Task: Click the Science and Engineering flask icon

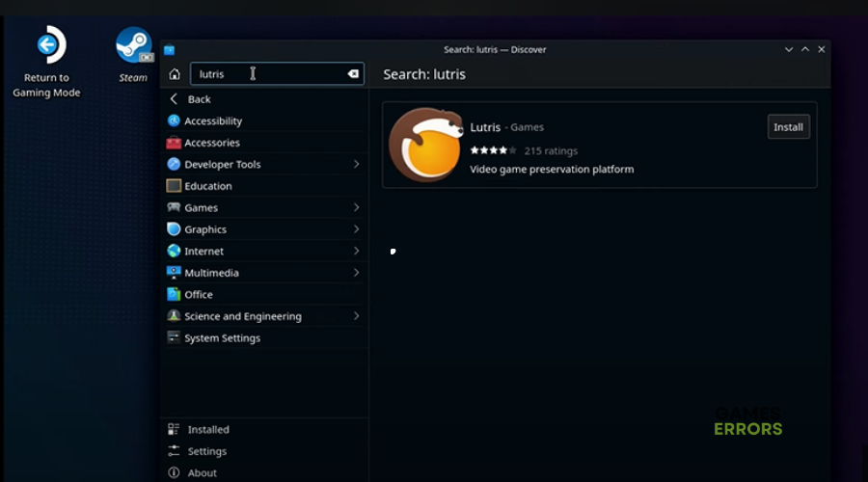Action: point(174,316)
